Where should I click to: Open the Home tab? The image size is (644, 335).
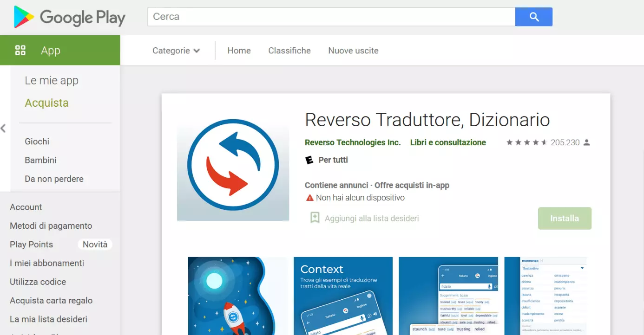pyautogui.click(x=239, y=51)
